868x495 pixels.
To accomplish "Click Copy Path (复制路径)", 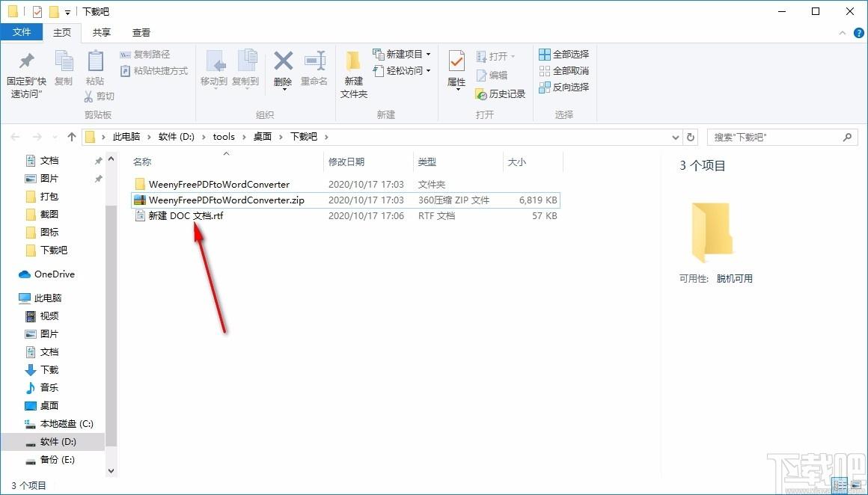I will coord(145,54).
